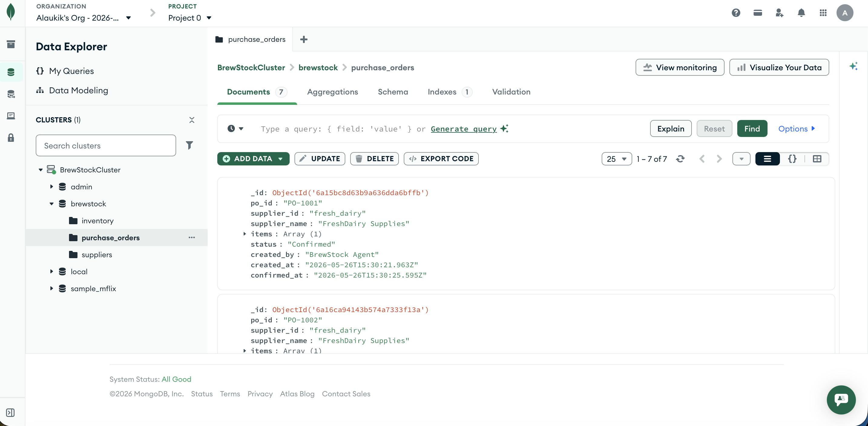Collapse the brewstock database

(x=51, y=204)
